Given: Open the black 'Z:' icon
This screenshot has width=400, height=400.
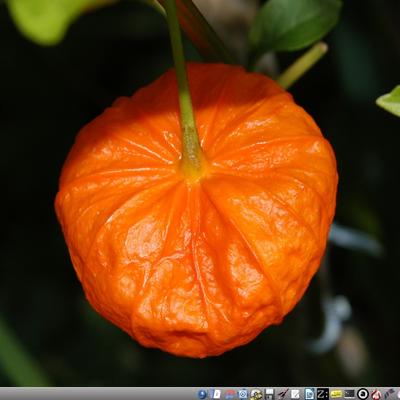Looking at the screenshot, I should [x=323, y=394].
